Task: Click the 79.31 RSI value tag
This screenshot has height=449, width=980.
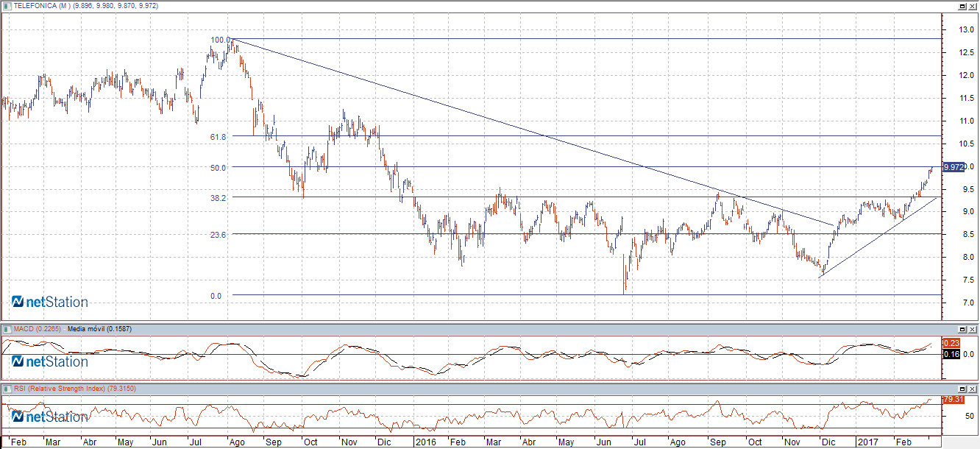Action: pyautogui.click(x=953, y=399)
